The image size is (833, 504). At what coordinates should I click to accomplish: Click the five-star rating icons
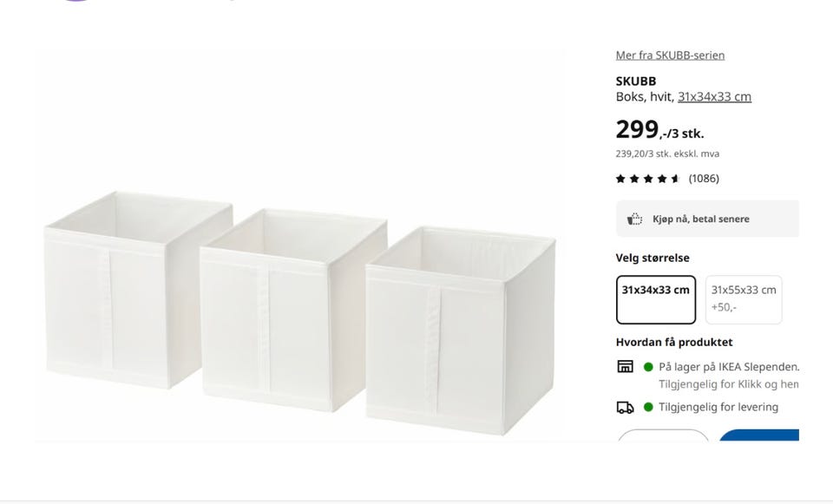tap(647, 179)
